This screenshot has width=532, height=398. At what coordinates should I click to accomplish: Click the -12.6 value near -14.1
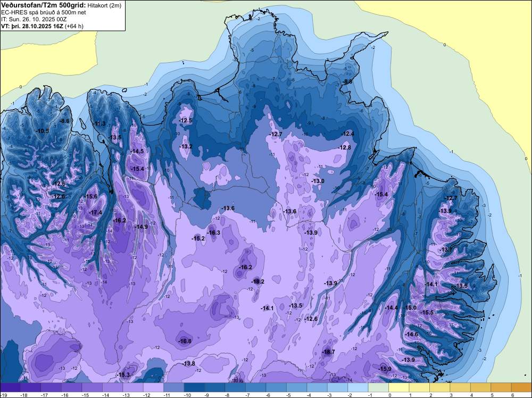tap(311, 319)
